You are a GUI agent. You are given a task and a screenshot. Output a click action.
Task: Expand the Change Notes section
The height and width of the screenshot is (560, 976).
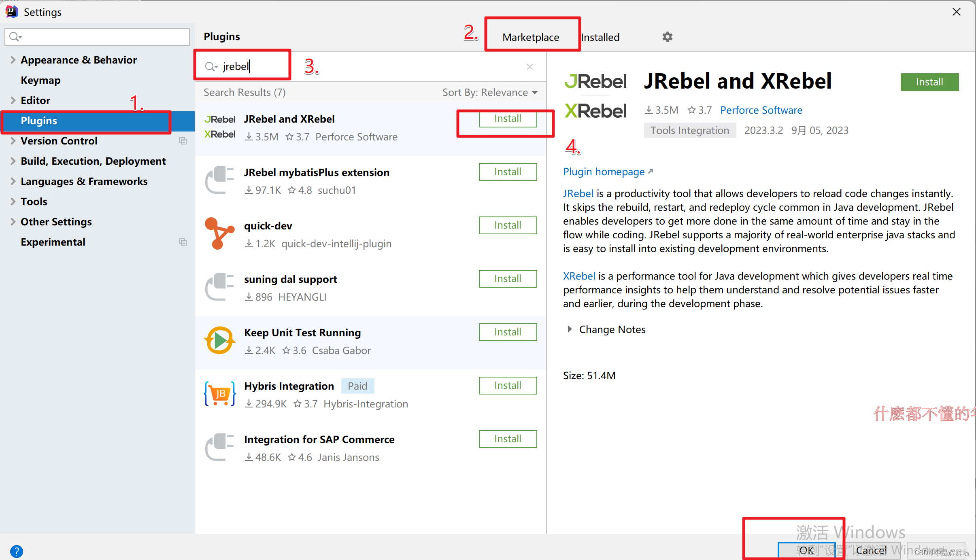pyautogui.click(x=570, y=329)
